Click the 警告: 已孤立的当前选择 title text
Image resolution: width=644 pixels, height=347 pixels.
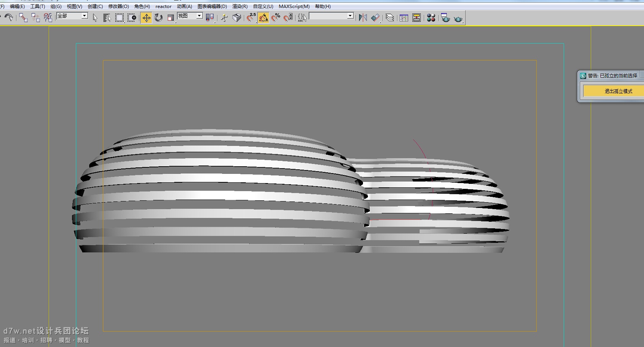click(x=613, y=76)
